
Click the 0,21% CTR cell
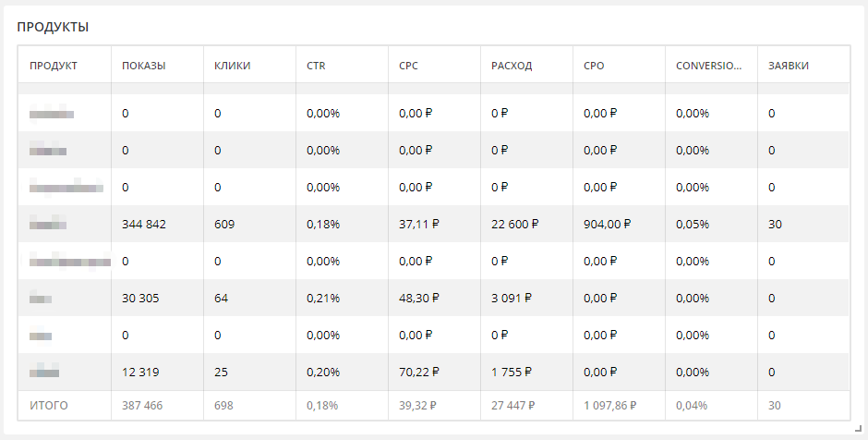pos(323,299)
